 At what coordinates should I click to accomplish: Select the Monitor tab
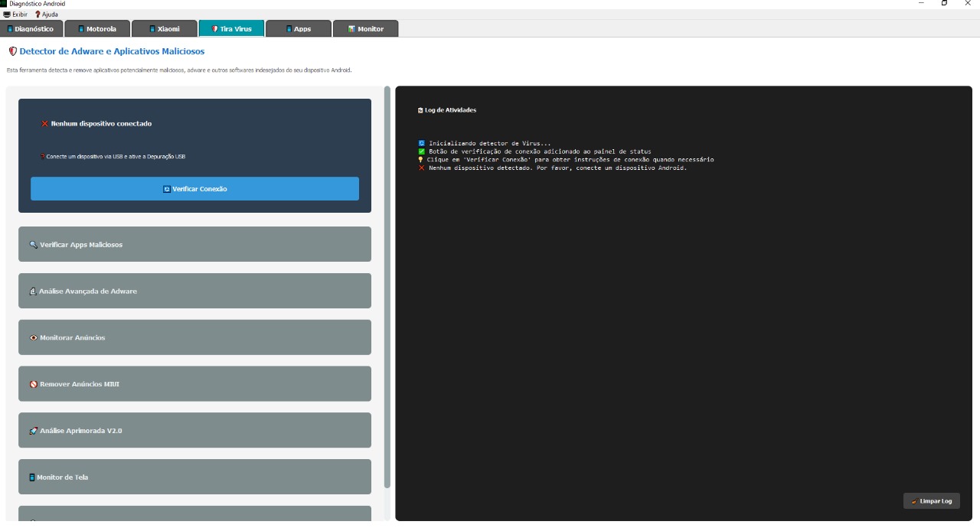(365, 29)
